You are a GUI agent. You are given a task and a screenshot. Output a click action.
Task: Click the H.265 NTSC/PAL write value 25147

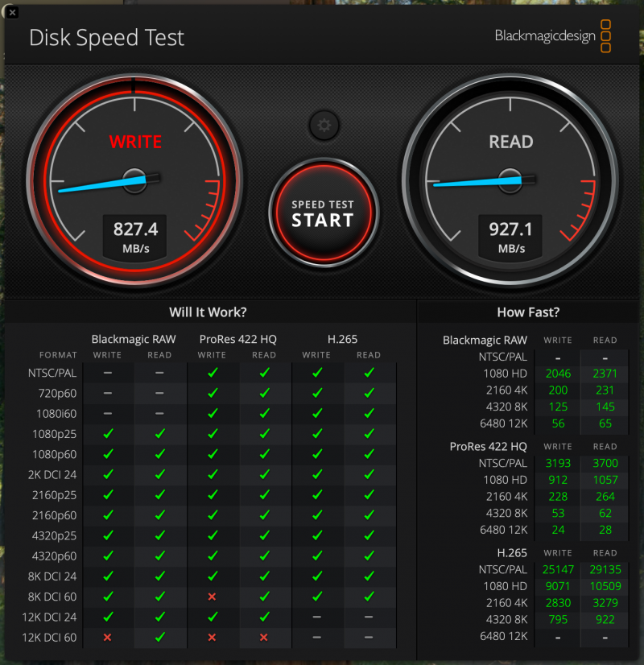click(x=556, y=568)
